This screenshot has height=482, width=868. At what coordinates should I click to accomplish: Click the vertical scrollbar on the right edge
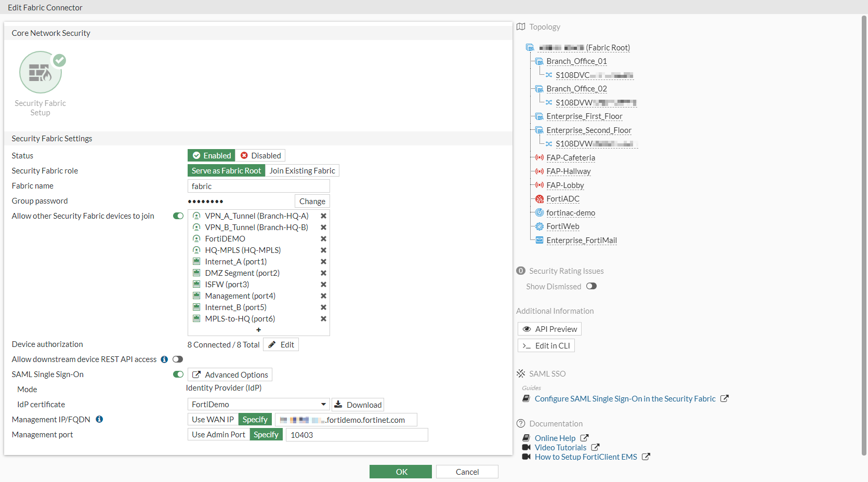[x=864, y=235]
